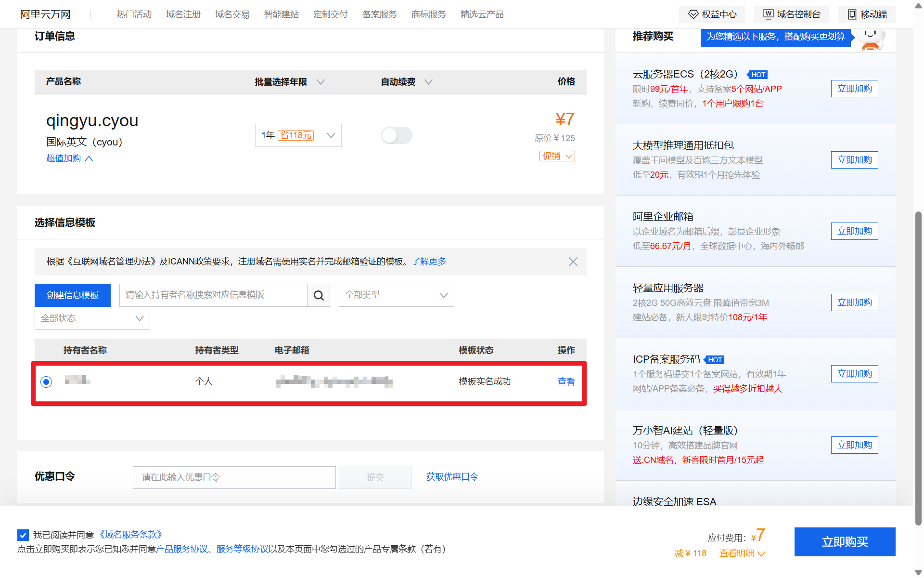The width and height of the screenshot is (924, 578).
Task: Click the search magnifier icon for templates
Action: tap(319, 295)
